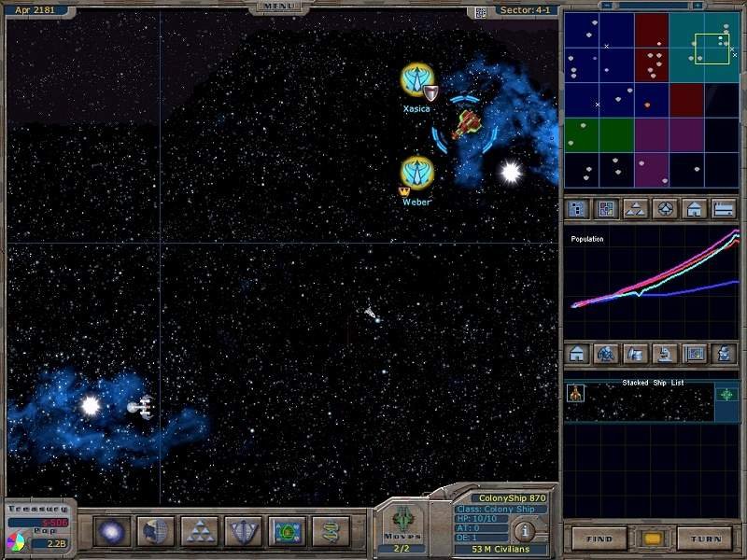This screenshot has width=747, height=560.
Task: Open the MENU tab at top
Action: [278, 7]
